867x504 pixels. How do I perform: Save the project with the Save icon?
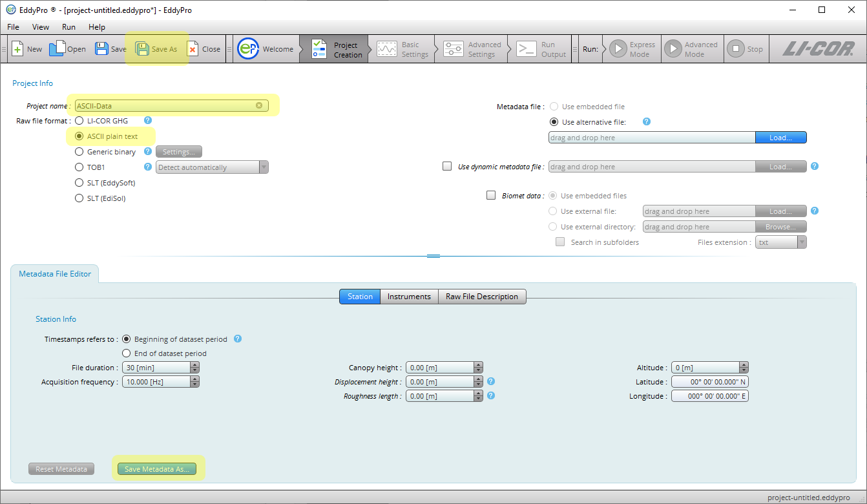pyautogui.click(x=101, y=49)
